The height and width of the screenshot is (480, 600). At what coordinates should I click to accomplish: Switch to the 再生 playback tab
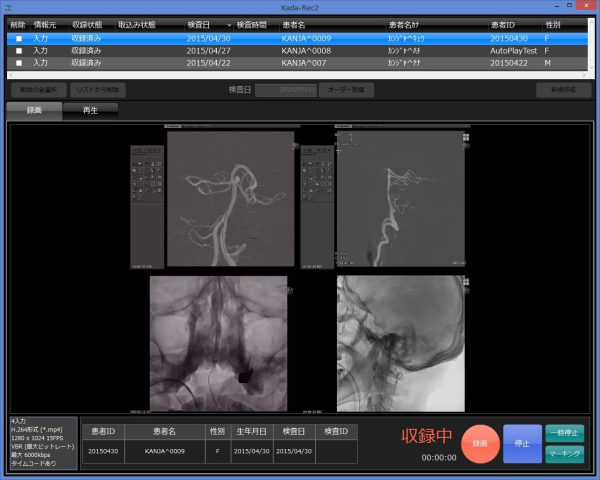[89, 110]
